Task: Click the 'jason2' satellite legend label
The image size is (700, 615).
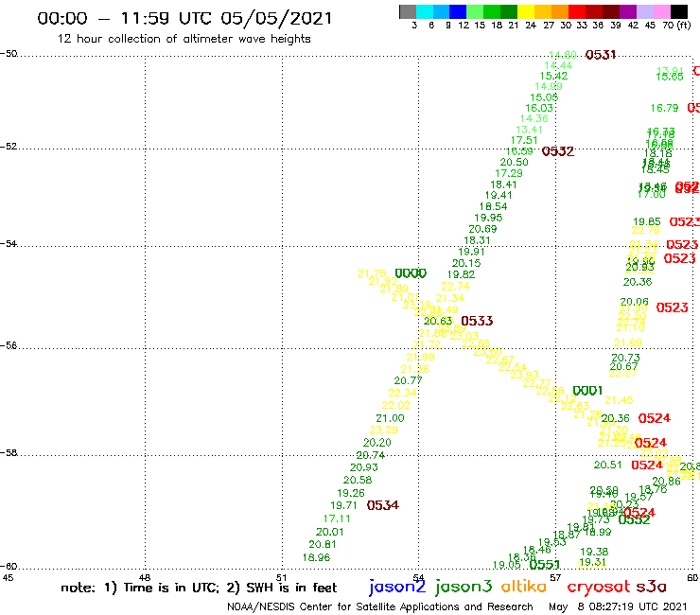Action: (397, 588)
